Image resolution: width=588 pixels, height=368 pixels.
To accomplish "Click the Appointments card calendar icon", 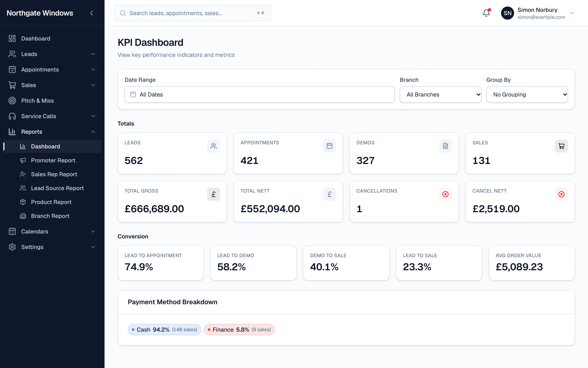I will [x=330, y=146].
